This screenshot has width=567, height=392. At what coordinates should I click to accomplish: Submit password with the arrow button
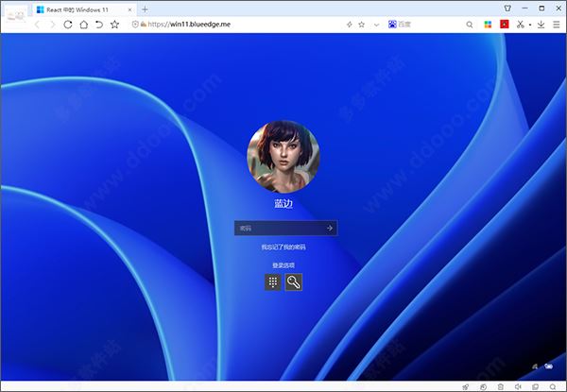click(330, 228)
